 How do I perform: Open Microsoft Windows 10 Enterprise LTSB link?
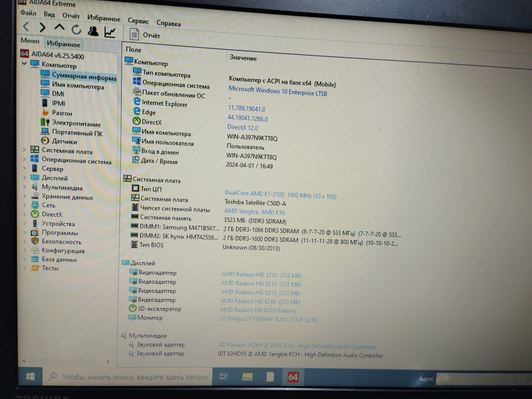pos(278,91)
